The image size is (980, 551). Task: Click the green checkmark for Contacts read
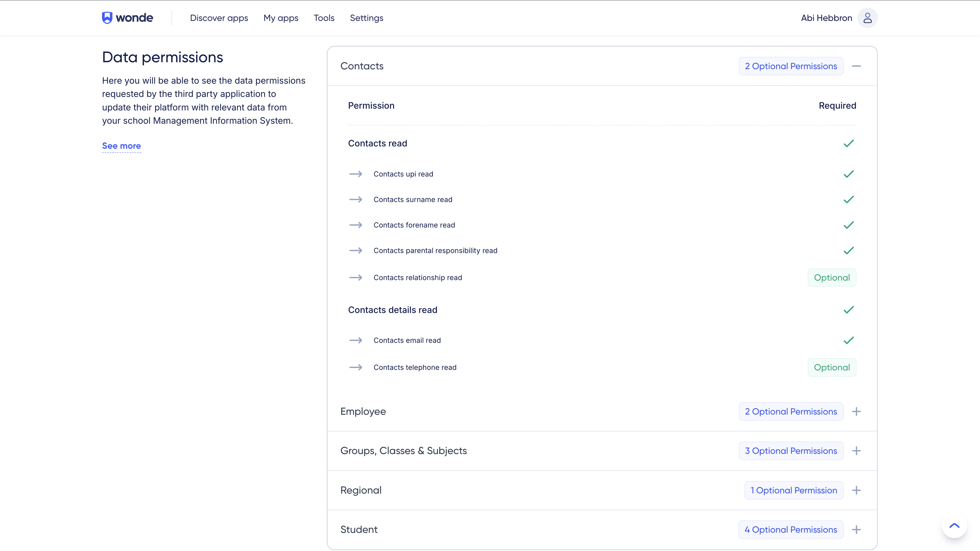[x=849, y=143]
